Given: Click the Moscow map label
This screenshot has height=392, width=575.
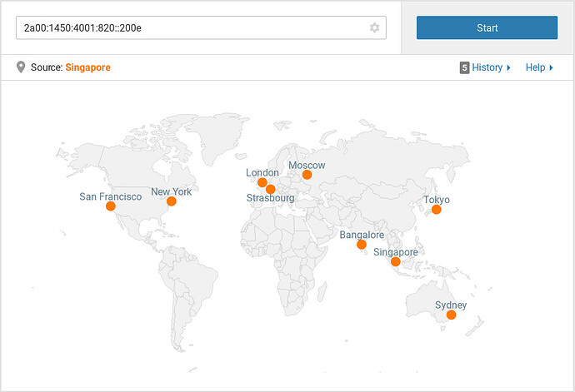Looking at the screenshot, I should point(307,166).
